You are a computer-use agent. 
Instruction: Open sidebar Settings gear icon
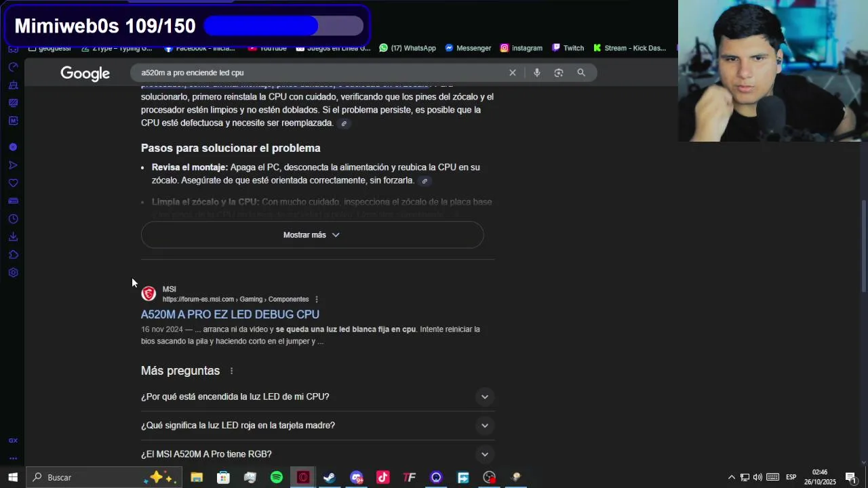(13, 272)
